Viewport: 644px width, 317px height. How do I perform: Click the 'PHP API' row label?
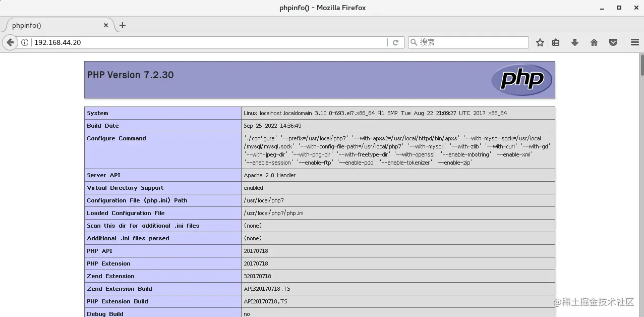coord(100,251)
